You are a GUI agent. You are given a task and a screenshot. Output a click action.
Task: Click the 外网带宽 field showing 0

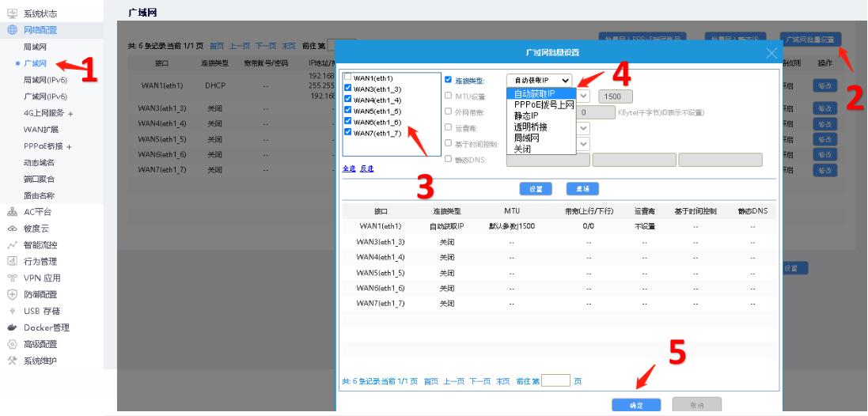[x=596, y=112]
